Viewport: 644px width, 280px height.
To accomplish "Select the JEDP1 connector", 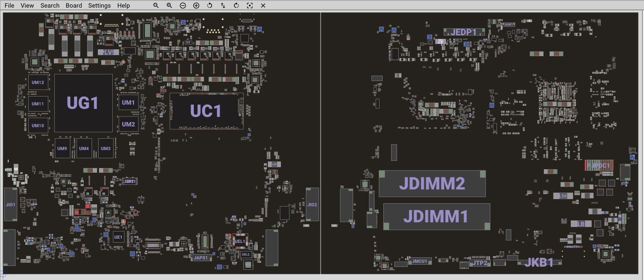I will (464, 32).
